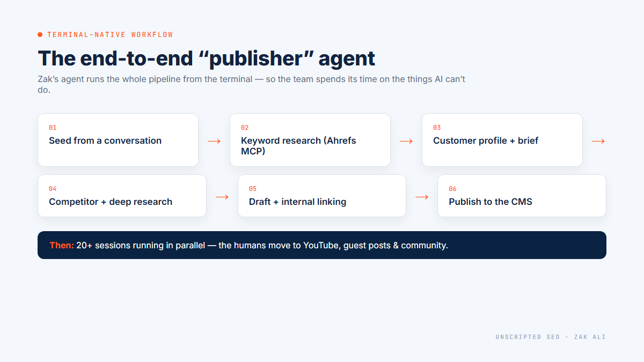Image resolution: width=644 pixels, height=362 pixels.
Task: Click the orange dot before 'TERMINAL-NATIVE WORKFLOW'
Action: (x=40, y=35)
